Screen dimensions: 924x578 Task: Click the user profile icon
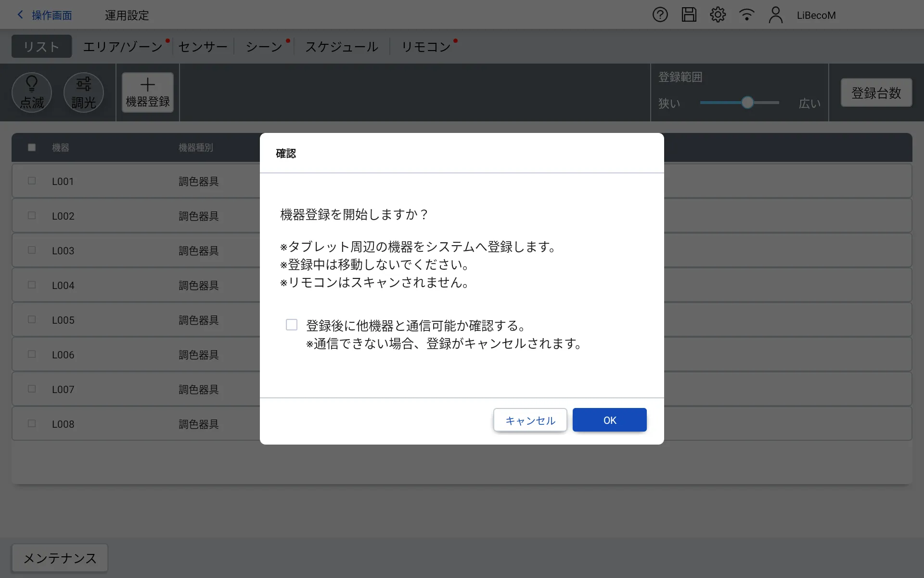coord(775,15)
